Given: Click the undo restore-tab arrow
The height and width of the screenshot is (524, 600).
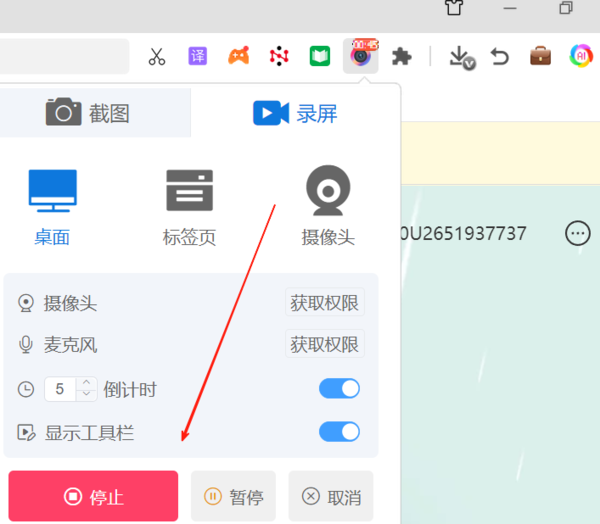Looking at the screenshot, I should pyautogui.click(x=500, y=57).
